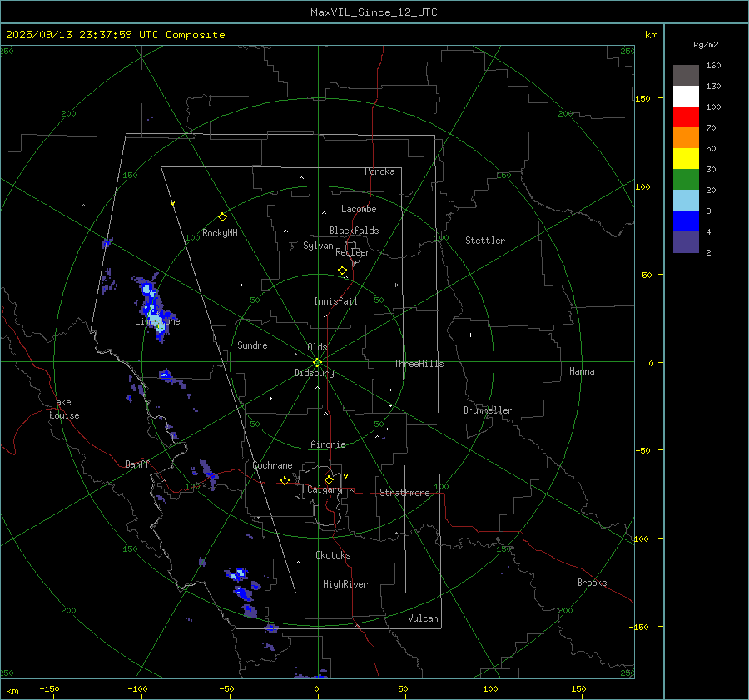This screenshot has width=749, height=700.
Task: Pick the light blue 8-20 legend swatch
Action: pyautogui.click(x=686, y=201)
